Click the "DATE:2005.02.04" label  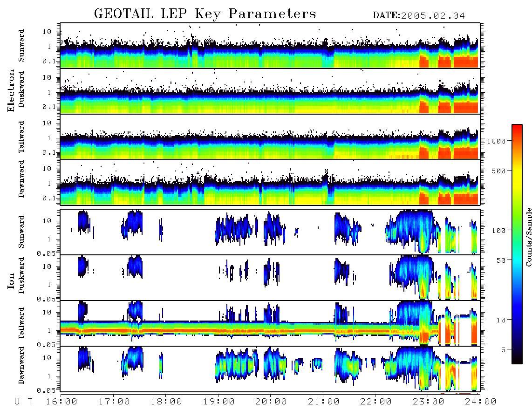coord(419,16)
